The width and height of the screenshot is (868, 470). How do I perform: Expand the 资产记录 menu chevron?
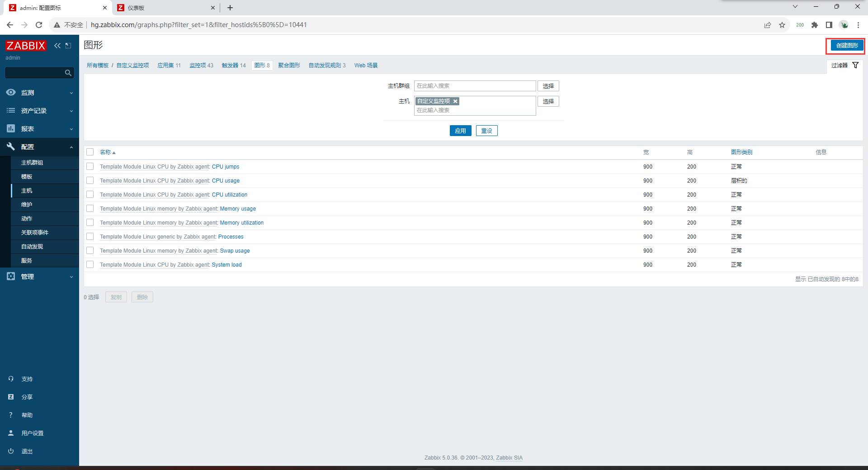[71, 111]
